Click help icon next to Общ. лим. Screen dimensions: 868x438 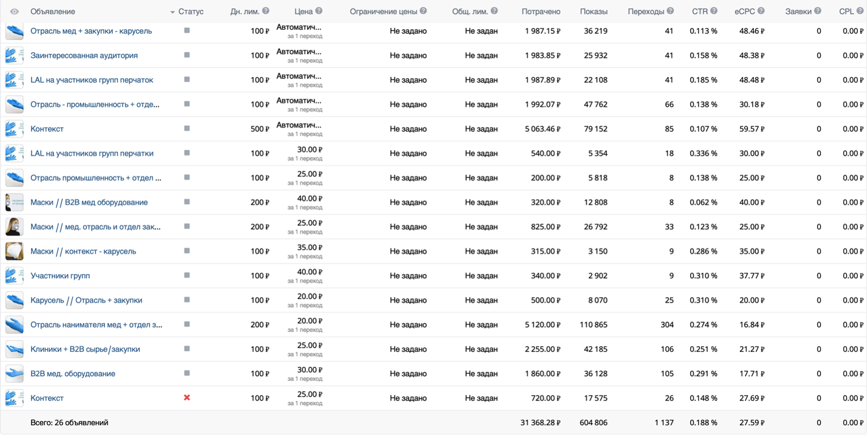494,11
